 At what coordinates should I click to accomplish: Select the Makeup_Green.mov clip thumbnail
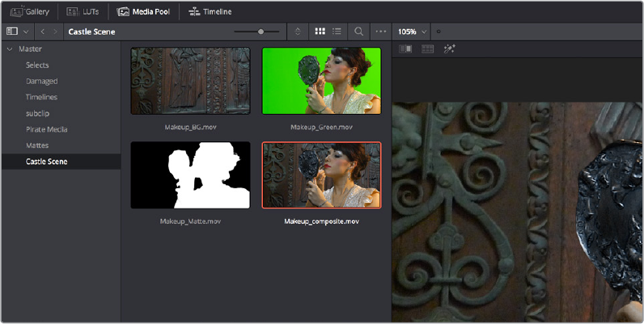[321, 81]
